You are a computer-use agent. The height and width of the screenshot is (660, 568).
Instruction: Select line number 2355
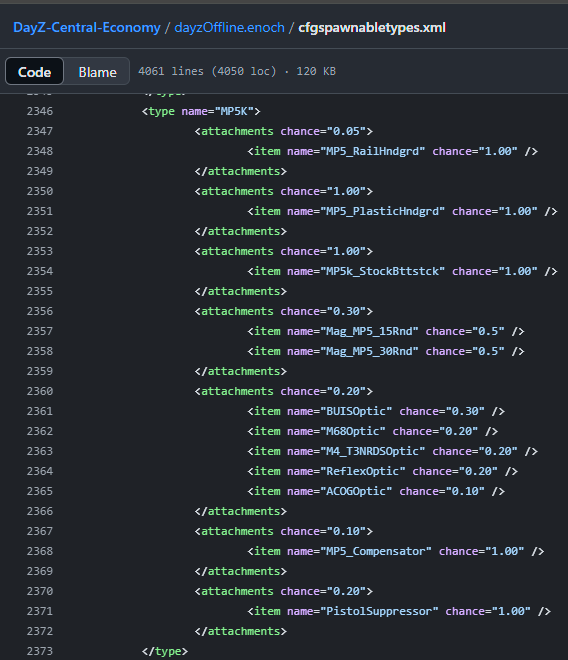[x=40, y=291]
